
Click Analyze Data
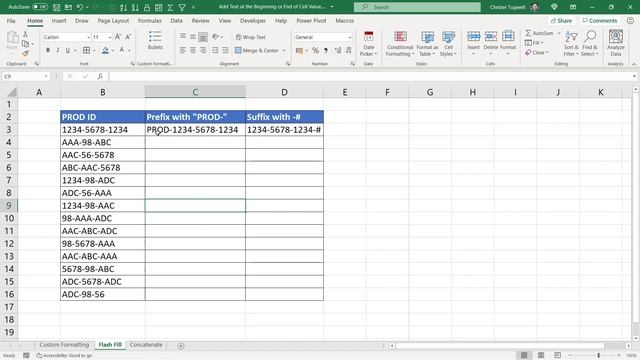click(x=616, y=43)
